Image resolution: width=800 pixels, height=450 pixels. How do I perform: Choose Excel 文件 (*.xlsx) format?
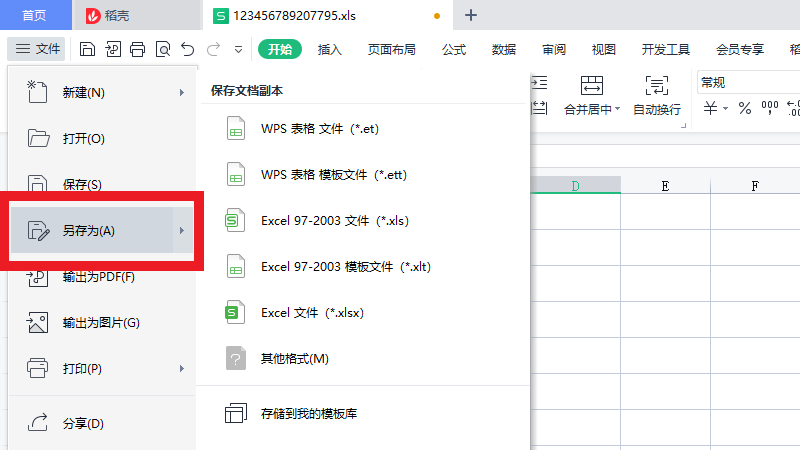tap(312, 313)
